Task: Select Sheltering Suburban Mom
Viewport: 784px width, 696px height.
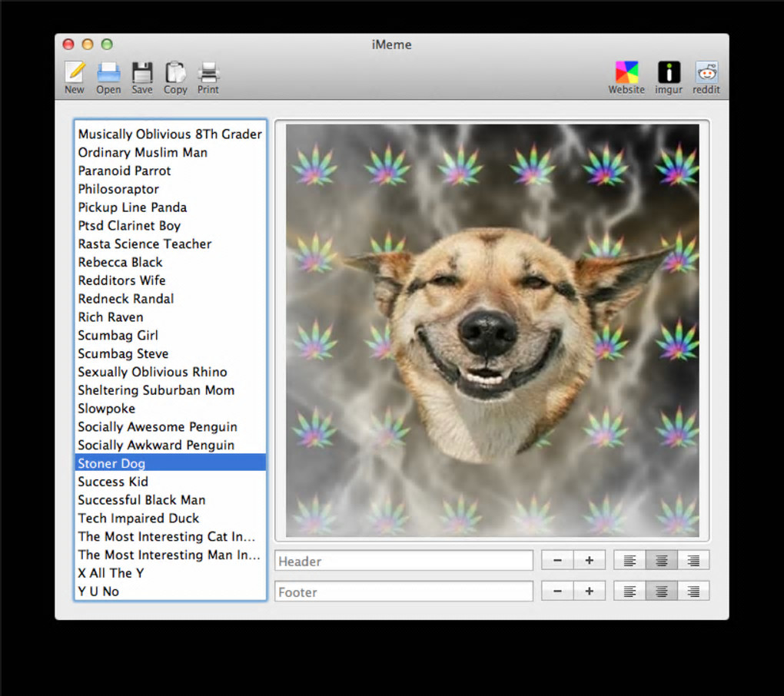Action: (x=170, y=390)
